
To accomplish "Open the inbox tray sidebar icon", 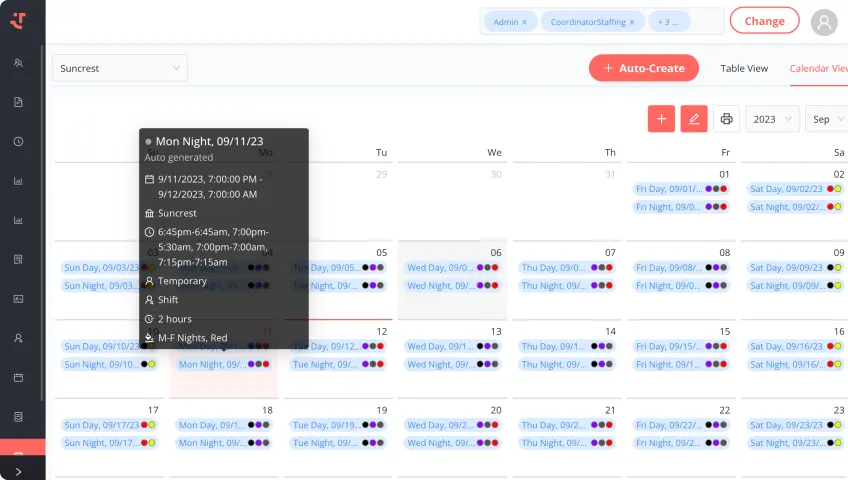I will (x=18, y=417).
